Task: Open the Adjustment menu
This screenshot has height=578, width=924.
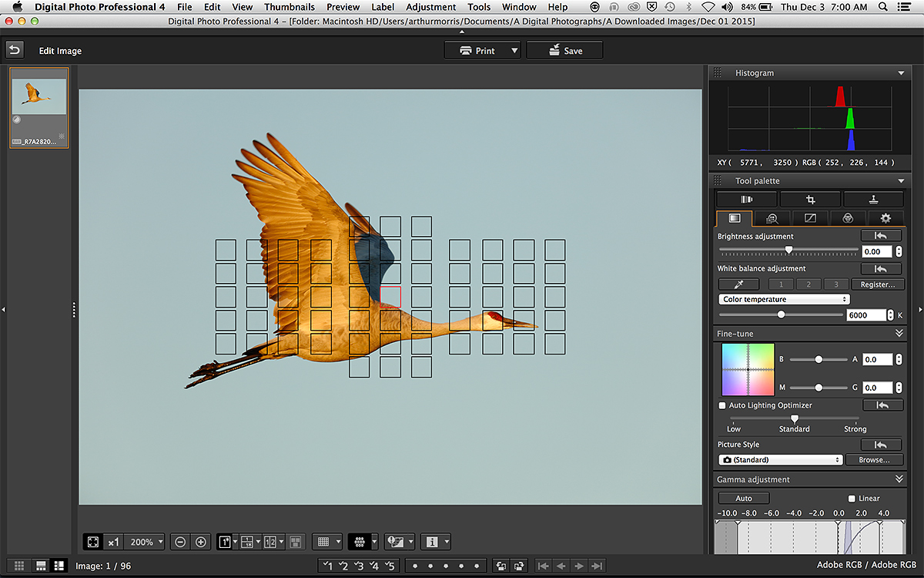Action: [431, 7]
